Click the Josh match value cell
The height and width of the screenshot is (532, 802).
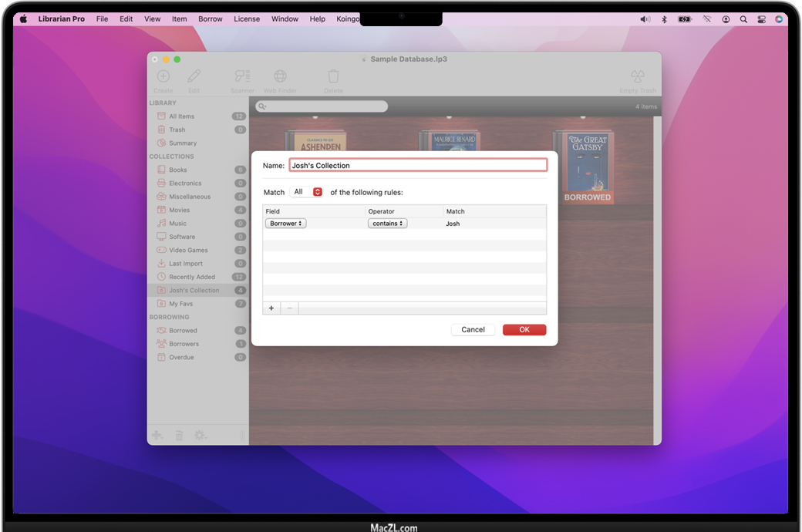tap(453, 224)
